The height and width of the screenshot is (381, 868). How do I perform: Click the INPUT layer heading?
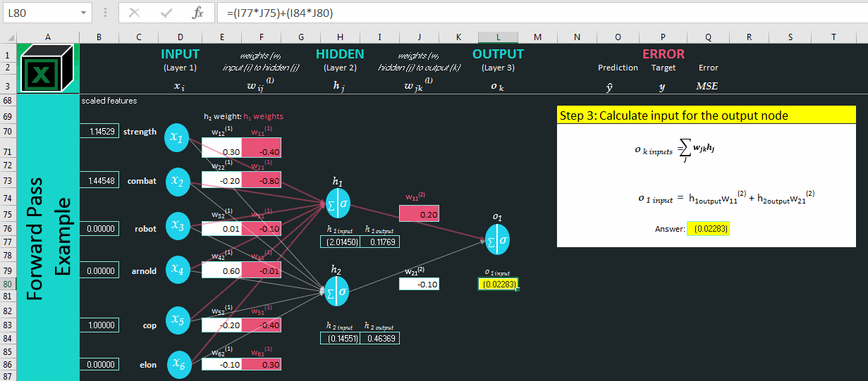181,54
